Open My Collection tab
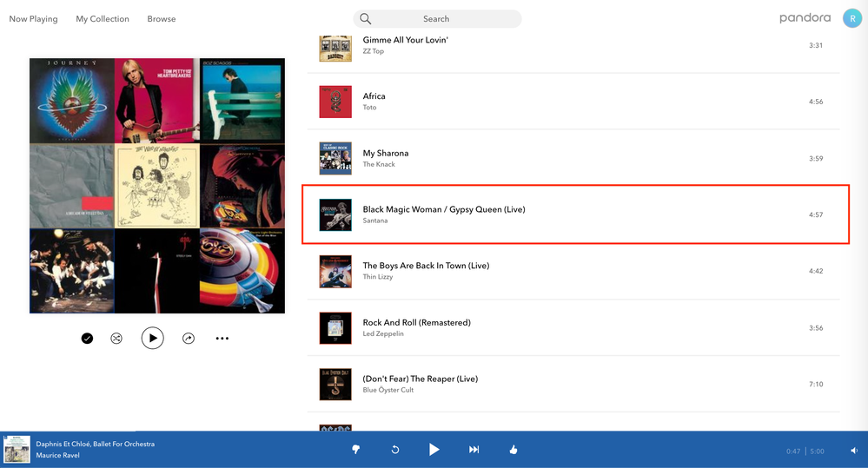868x468 pixels. tap(103, 19)
